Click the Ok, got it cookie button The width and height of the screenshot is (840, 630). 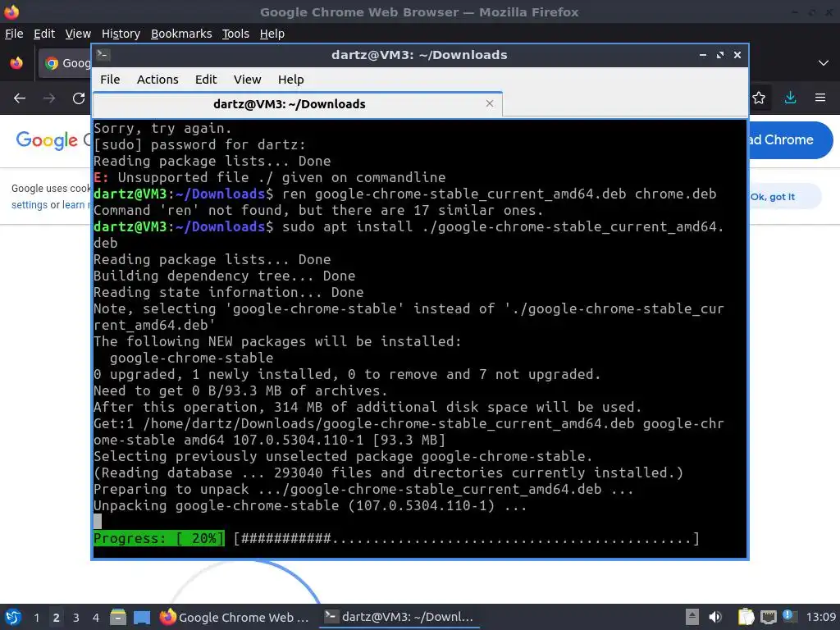tap(785, 197)
